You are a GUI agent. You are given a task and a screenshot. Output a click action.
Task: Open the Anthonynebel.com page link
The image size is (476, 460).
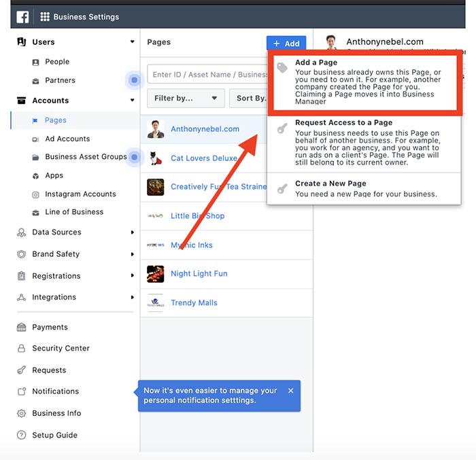coord(205,129)
